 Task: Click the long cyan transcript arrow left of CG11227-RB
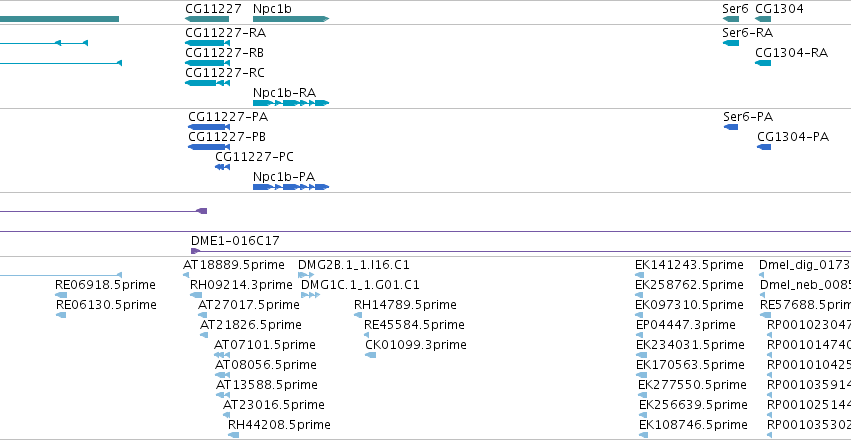pos(61,63)
